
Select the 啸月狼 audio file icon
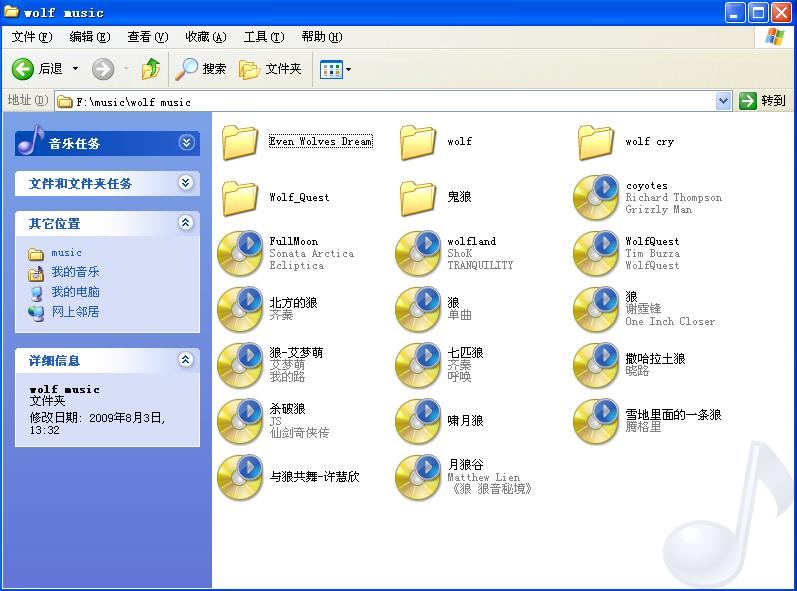[418, 421]
